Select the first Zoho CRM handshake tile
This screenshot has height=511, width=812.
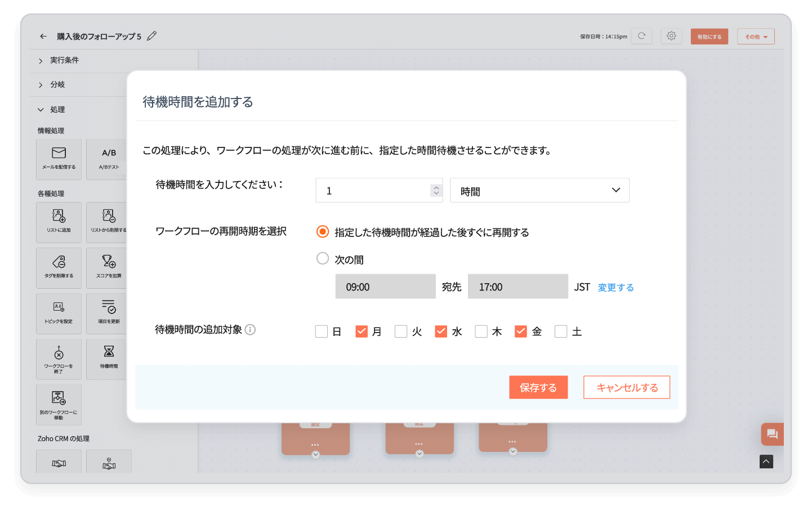click(59, 461)
